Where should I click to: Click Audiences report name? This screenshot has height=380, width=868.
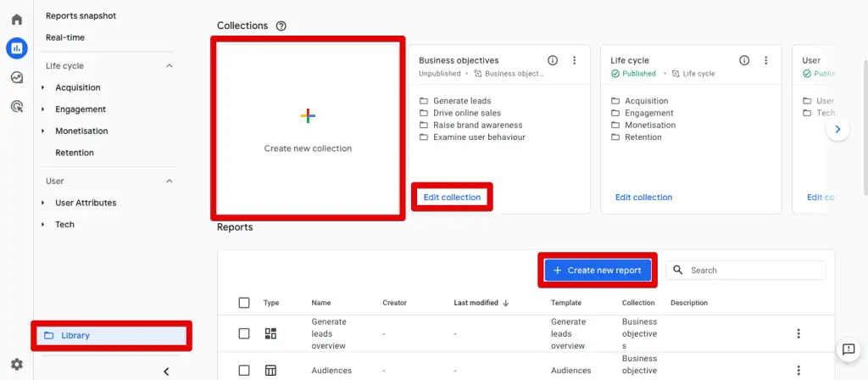tap(331, 371)
